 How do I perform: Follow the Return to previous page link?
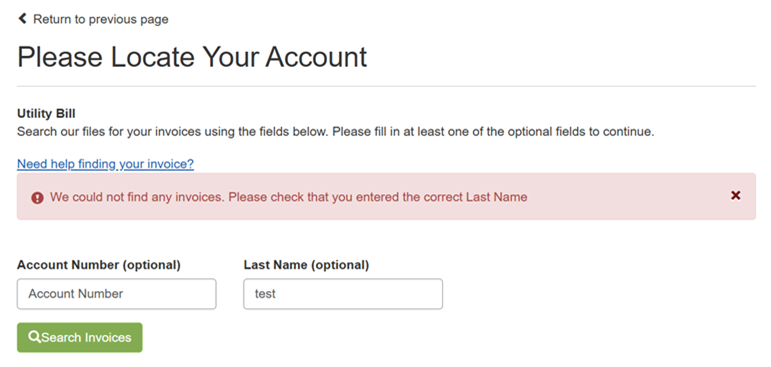[x=100, y=19]
